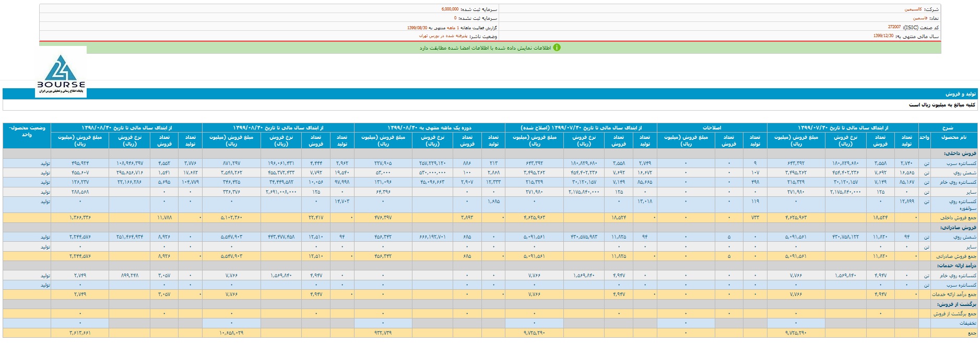980x343 pixels.
Task: Click the header for the period to ۱۳۹۸/۰۸/۳۰
Action: 126,127
